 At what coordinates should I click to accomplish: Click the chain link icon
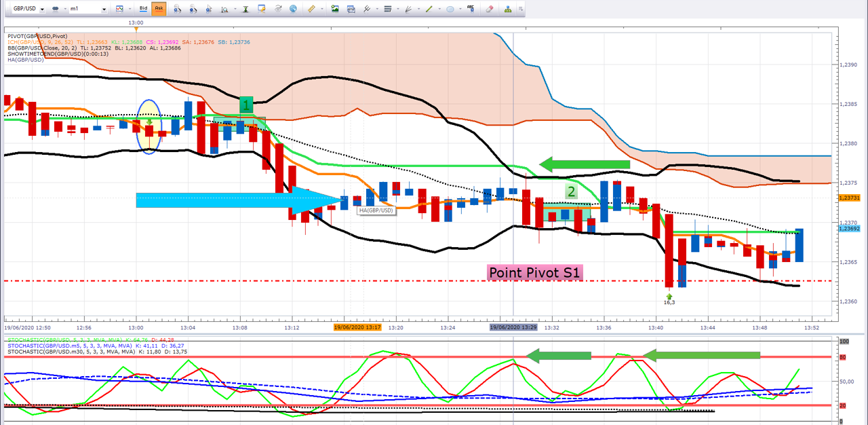tap(55, 10)
